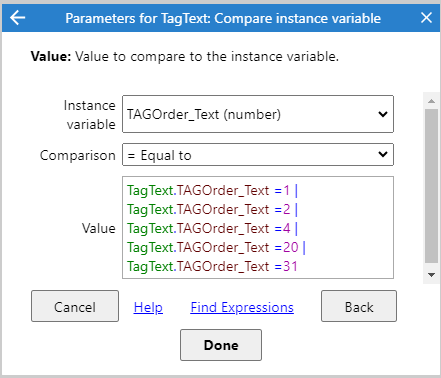Click the TagText.TAGOrder_Text =1 line
This screenshot has width=441, height=378.
pyautogui.click(x=212, y=191)
